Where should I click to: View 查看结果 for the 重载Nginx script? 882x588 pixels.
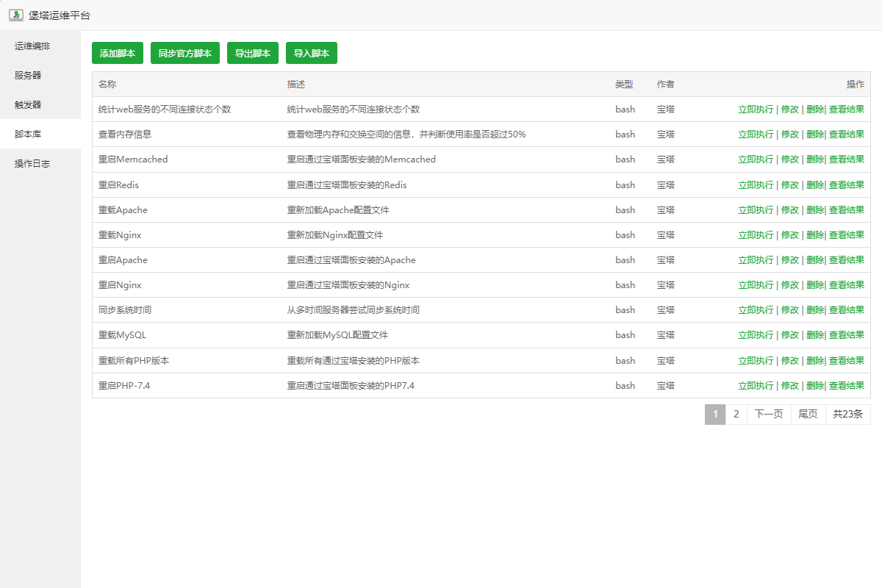point(847,235)
